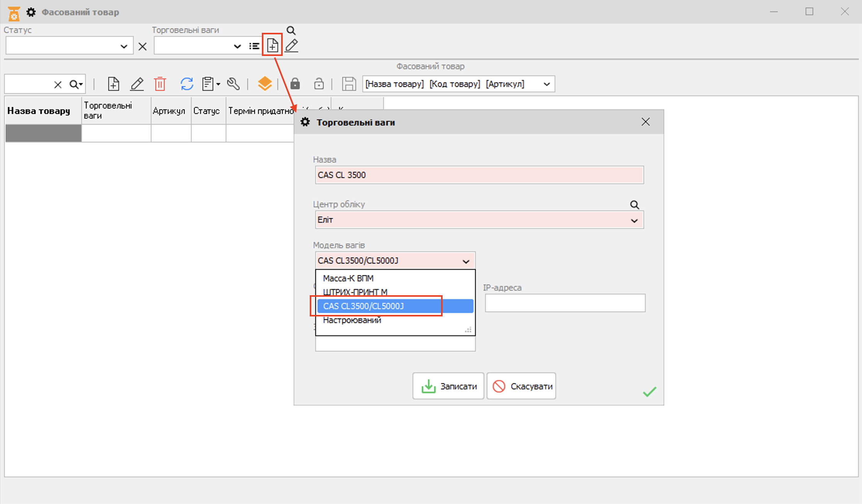Click the wrench settings tool icon
Screen dimensions: 862x504
click(x=233, y=84)
